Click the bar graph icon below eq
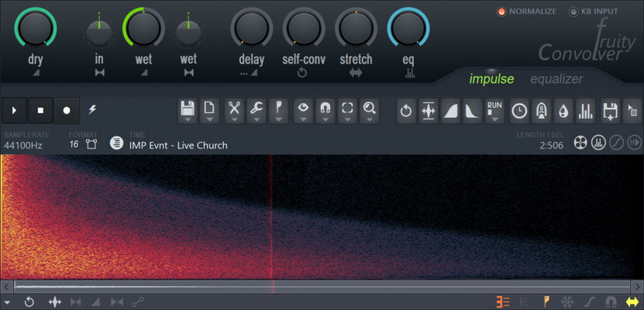The image size is (644, 310). tap(409, 73)
